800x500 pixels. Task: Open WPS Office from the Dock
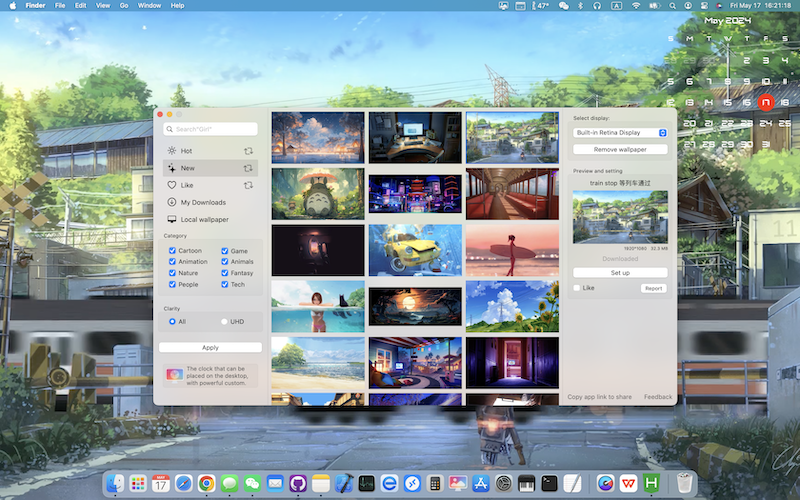[x=629, y=483]
